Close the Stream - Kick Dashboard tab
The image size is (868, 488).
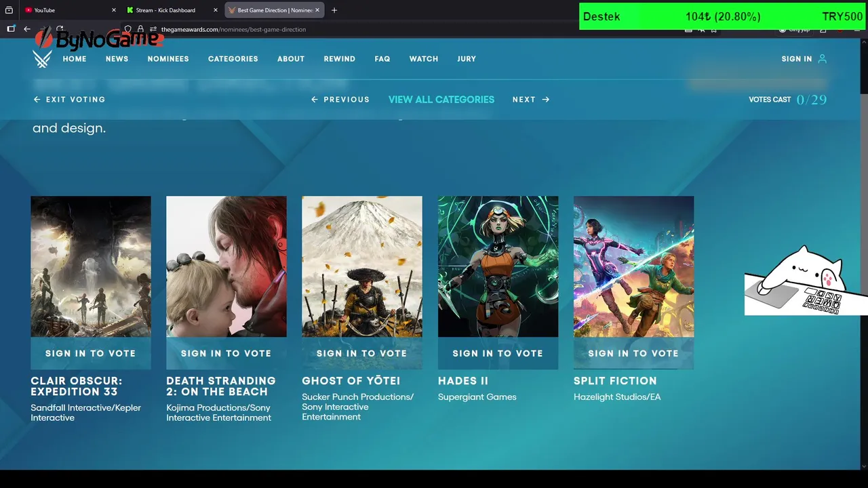click(x=216, y=10)
